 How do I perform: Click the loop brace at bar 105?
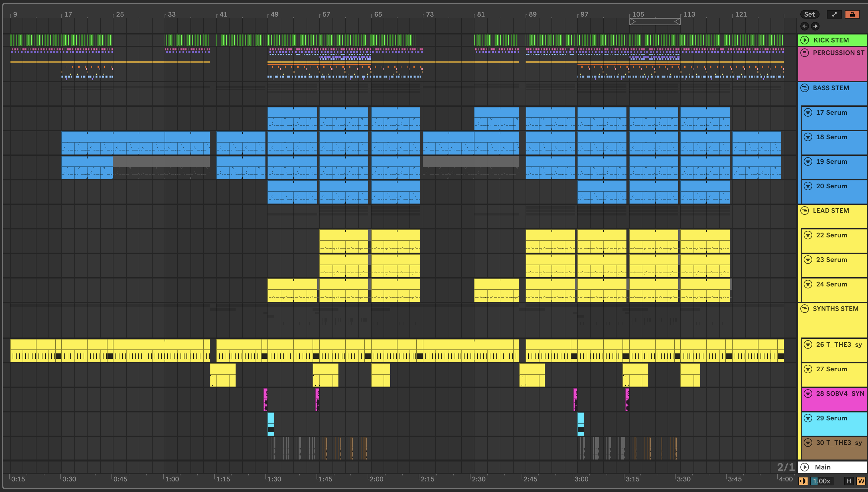[x=655, y=22]
